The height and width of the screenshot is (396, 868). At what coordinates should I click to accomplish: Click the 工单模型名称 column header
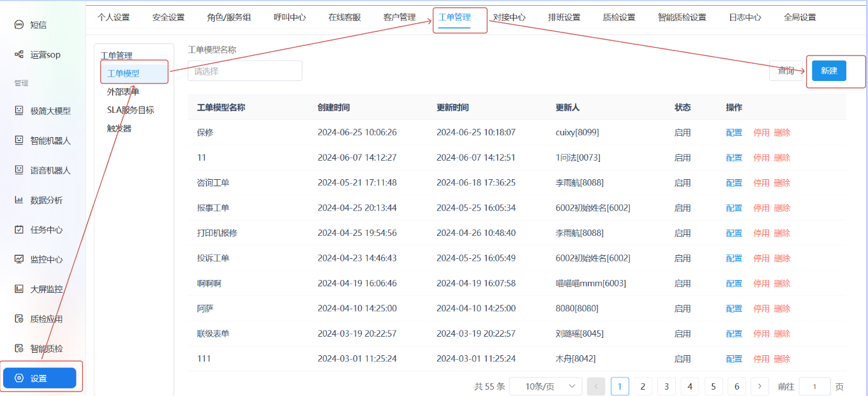coord(221,108)
